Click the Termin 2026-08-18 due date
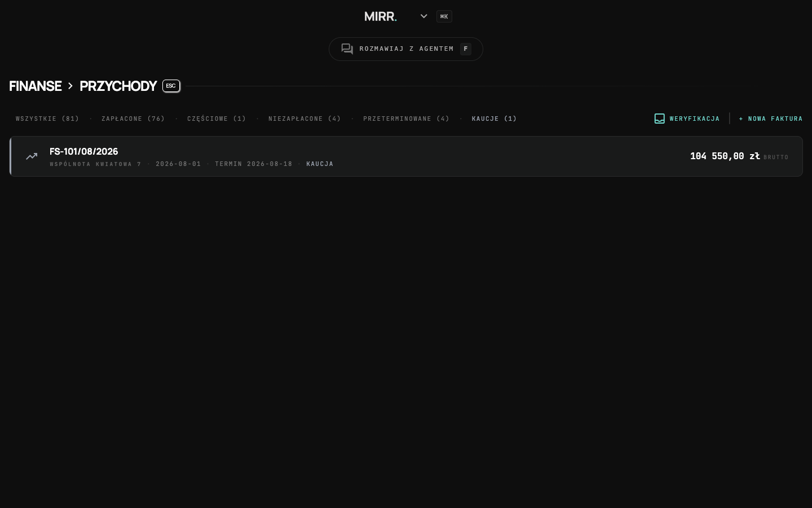 pos(254,164)
